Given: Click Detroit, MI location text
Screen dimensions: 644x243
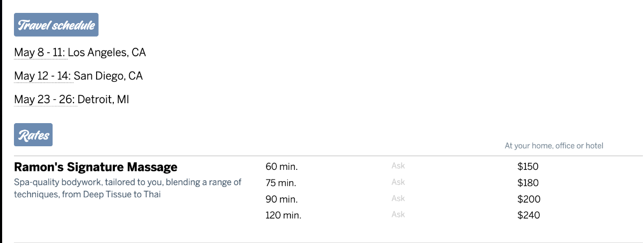Looking at the screenshot, I should pyautogui.click(x=104, y=99).
